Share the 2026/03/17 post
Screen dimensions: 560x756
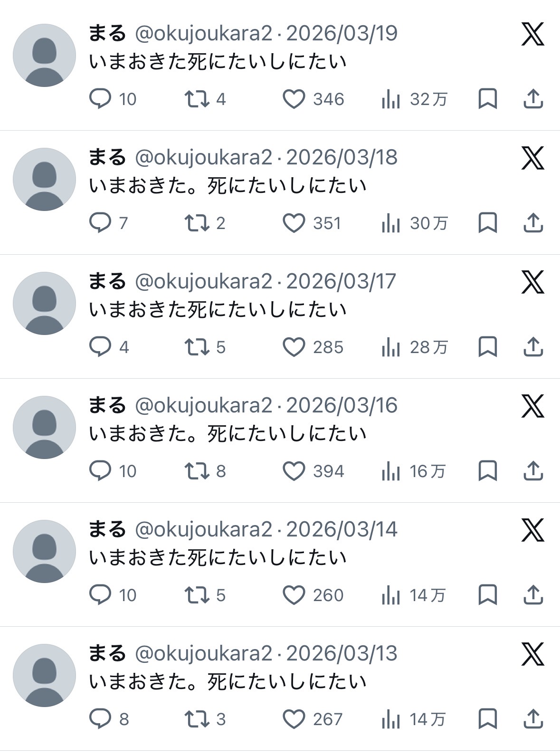coord(533,347)
